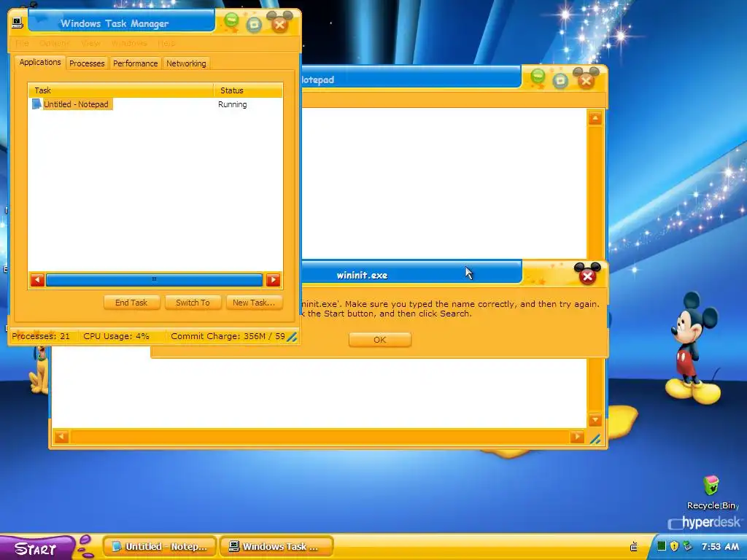
Task: Click OK in the wininit.exe dialog
Action: point(379,340)
